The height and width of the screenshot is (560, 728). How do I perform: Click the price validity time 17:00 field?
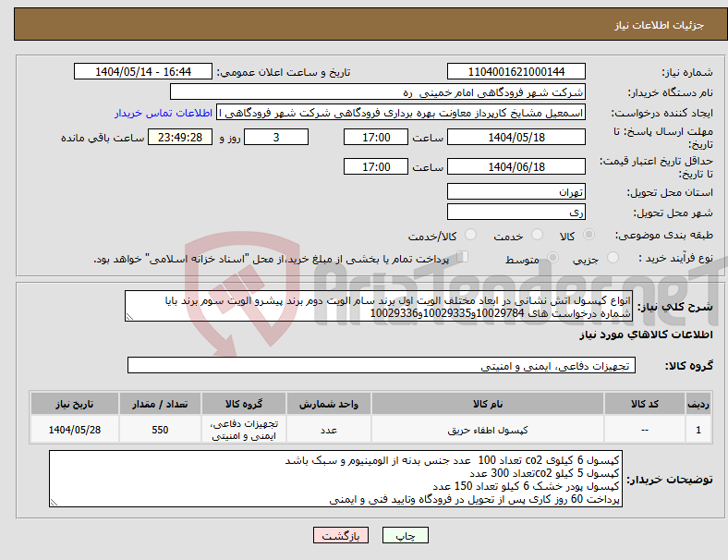tap(376, 166)
